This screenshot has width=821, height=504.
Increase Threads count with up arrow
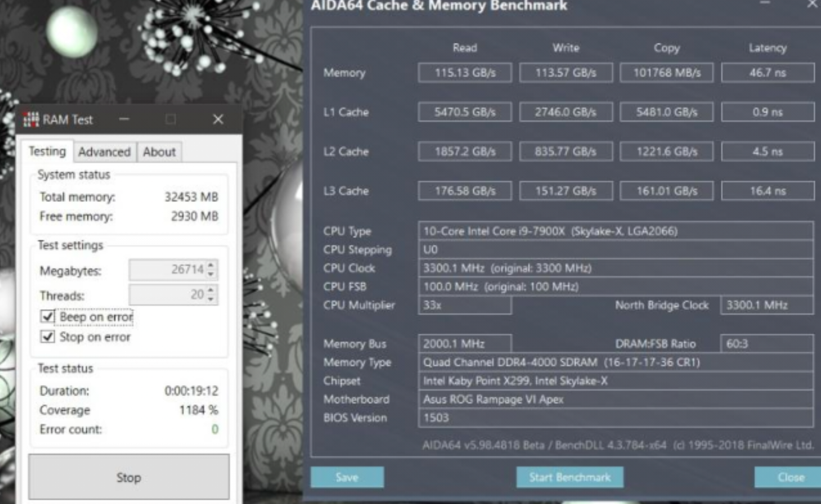[x=211, y=290]
